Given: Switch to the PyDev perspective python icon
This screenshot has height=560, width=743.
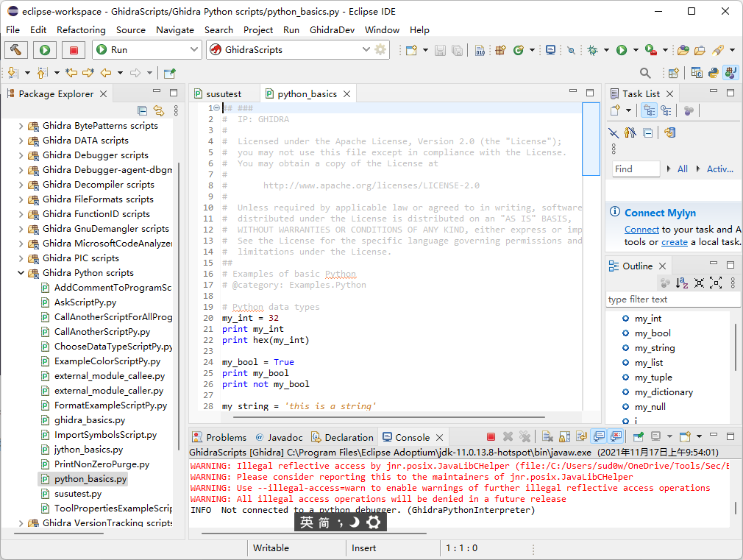Looking at the screenshot, I should 714,73.
